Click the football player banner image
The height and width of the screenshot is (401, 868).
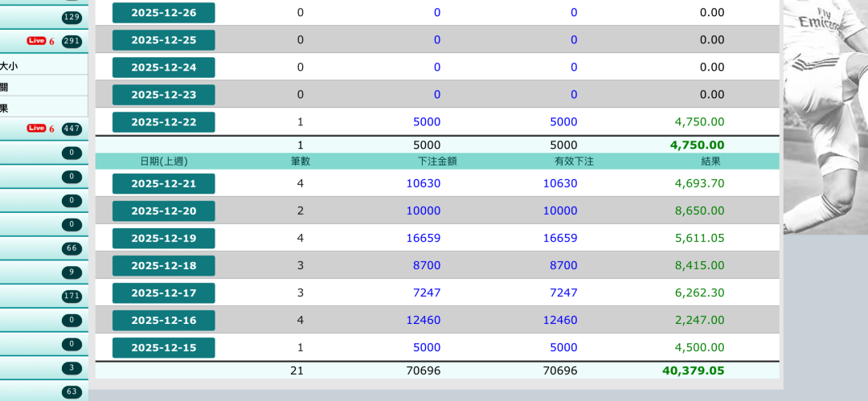tap(825, 117)
